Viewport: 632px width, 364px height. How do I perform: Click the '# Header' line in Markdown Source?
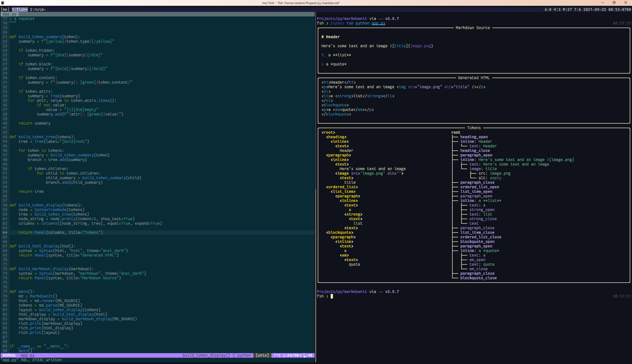(x=330, y=37)
